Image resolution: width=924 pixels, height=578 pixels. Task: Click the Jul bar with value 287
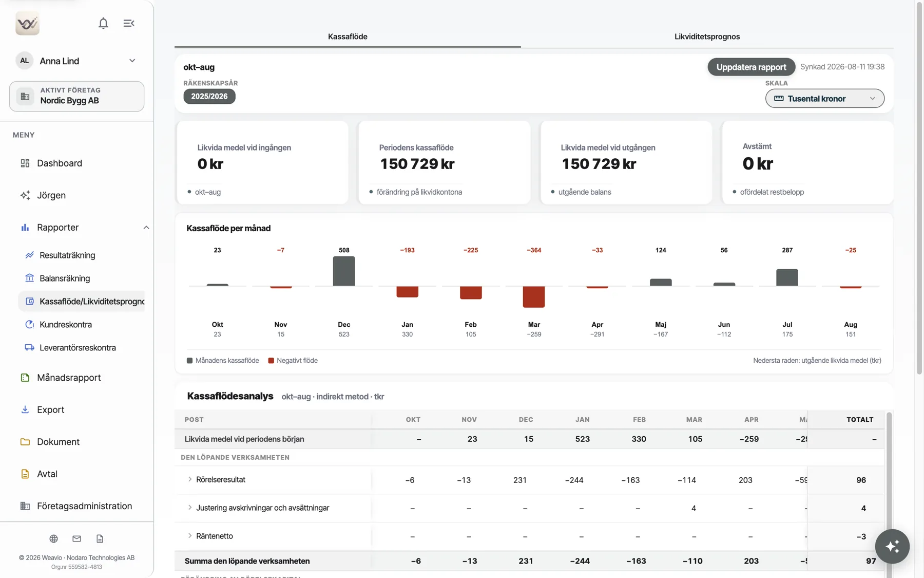[x=787, y=277]
